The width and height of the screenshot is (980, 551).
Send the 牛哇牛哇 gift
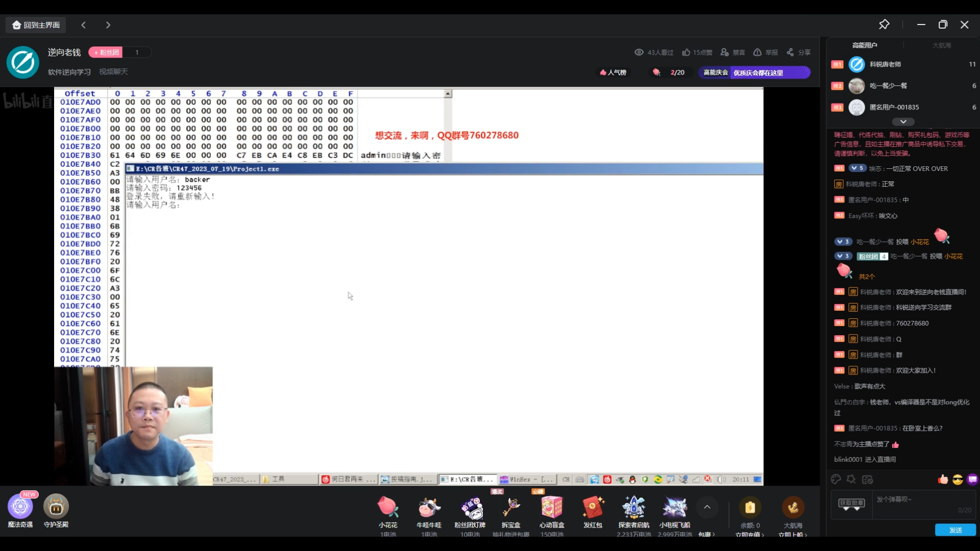(x=429, y=514)
